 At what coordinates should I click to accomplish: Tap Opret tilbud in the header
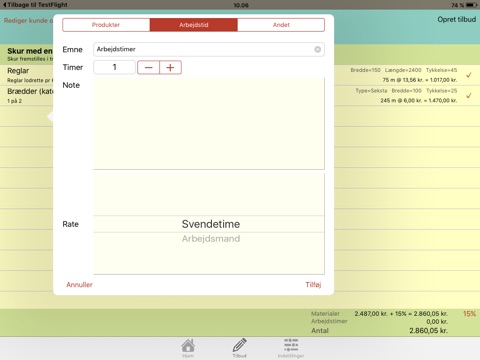point(457,20)
